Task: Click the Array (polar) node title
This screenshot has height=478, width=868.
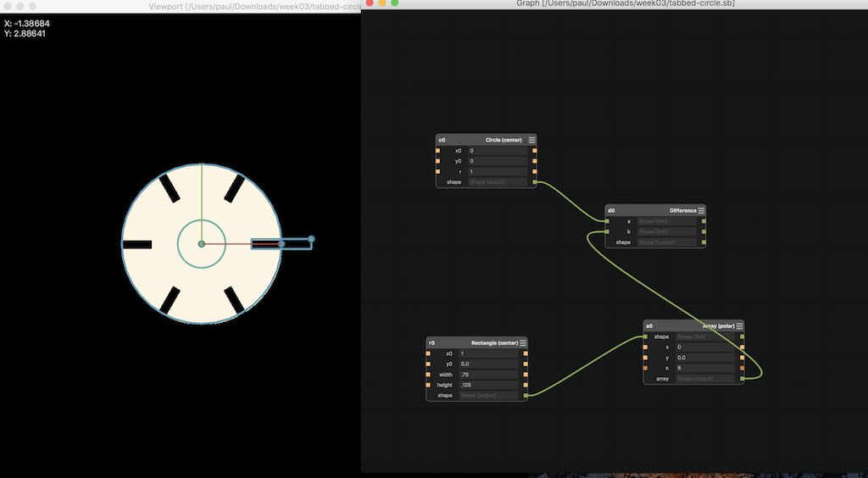Action: coord(719,325)
